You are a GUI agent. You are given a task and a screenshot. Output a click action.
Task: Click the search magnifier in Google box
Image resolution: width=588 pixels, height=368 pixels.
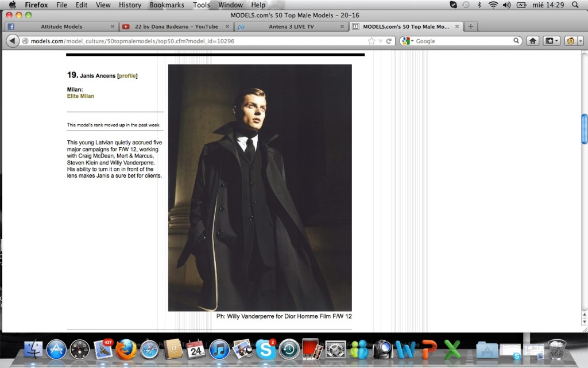coord(516,41)
